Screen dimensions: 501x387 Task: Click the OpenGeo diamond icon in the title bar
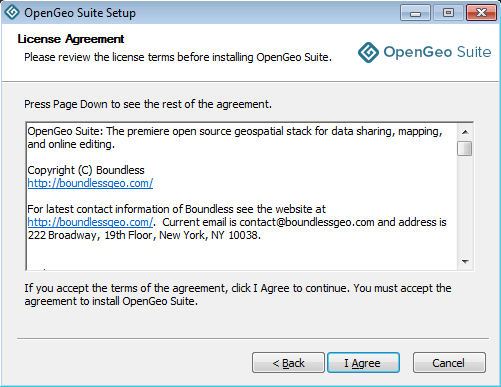(12, 12)
